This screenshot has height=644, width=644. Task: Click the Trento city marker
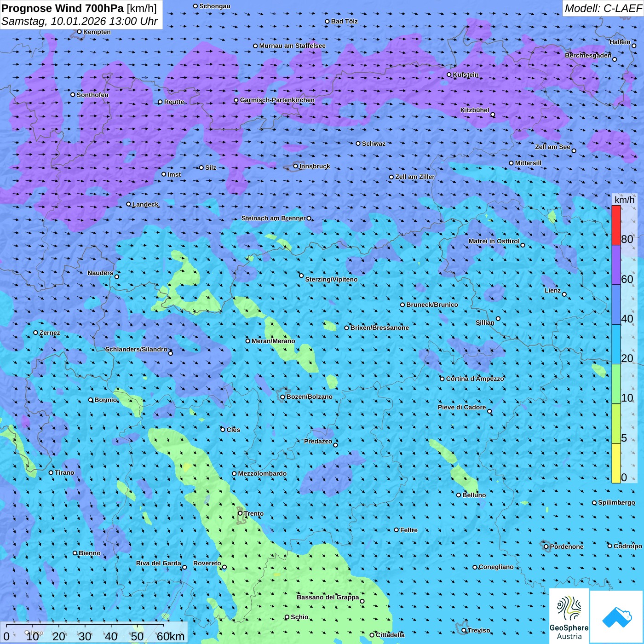[x=240, y=513]
